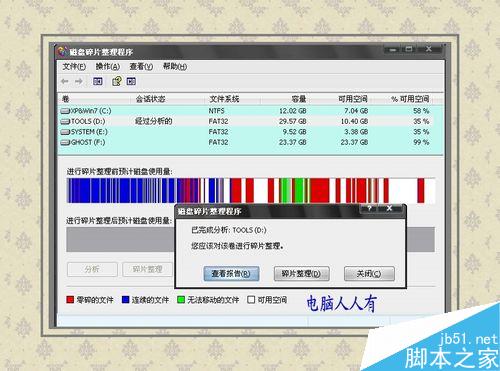Click the red 零碎的文件 legend swatch
Image resolution: width=500 pixels, height=371 pixels.
tap(70, 300)
